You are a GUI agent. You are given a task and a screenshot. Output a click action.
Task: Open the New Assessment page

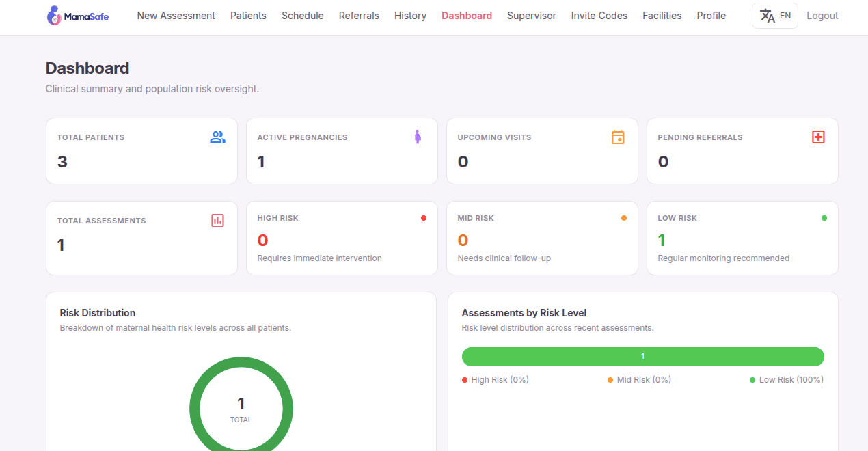pos(176,16)
